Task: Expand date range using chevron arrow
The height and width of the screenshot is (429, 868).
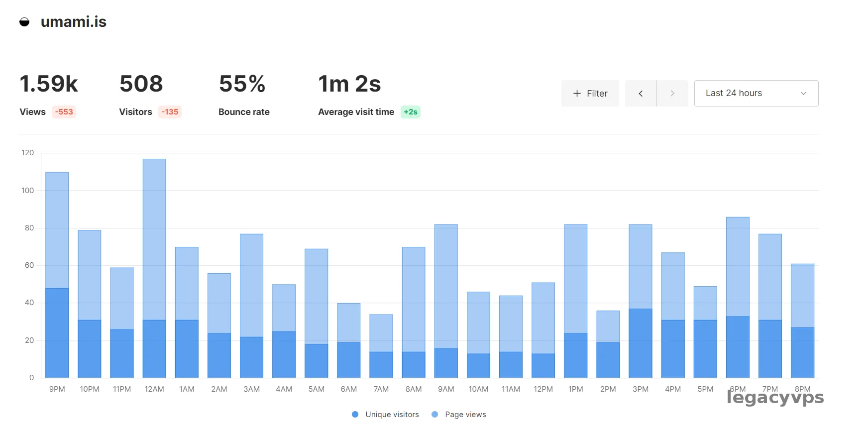Action: tap(803, 94)
